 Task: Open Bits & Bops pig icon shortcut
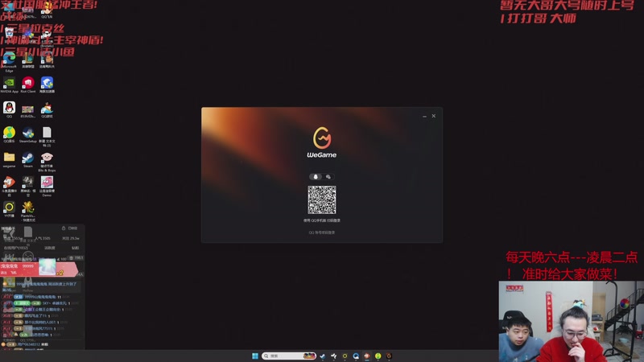47,162
